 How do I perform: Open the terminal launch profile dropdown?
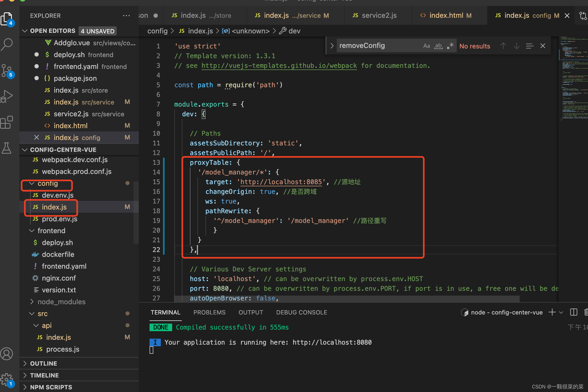point(561,312)
